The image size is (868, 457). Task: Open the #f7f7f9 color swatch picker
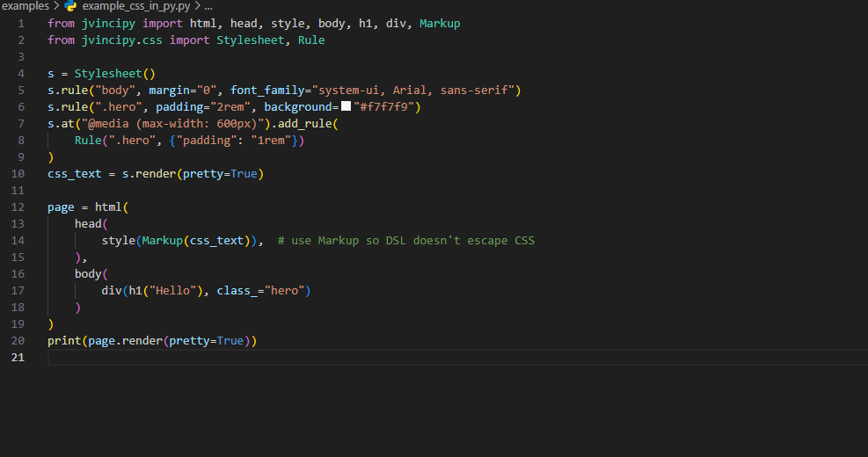click(346, 105)
